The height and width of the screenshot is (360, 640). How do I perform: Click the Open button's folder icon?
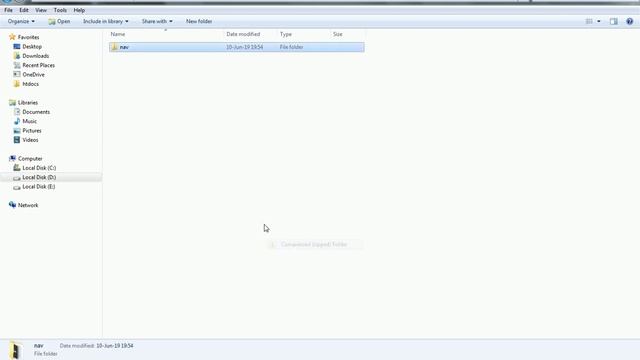[52, 21]
